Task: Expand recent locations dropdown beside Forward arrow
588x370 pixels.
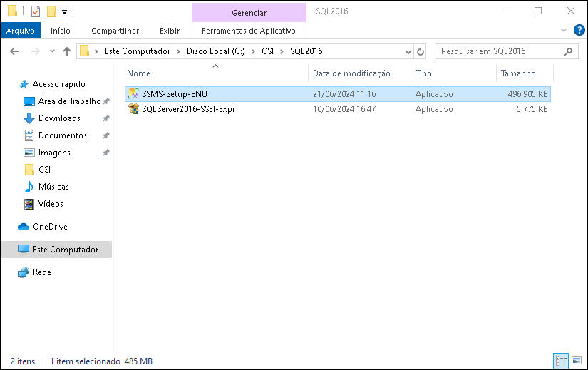Action: (x=52, y=51)
